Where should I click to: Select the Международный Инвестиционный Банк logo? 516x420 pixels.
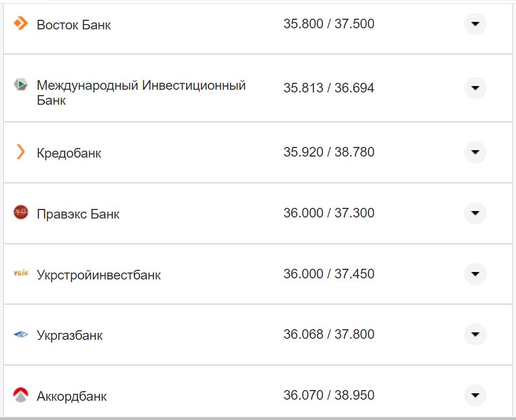point(20,84)
